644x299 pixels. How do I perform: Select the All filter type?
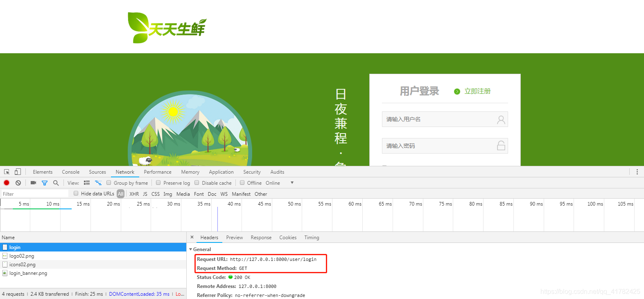120,194
